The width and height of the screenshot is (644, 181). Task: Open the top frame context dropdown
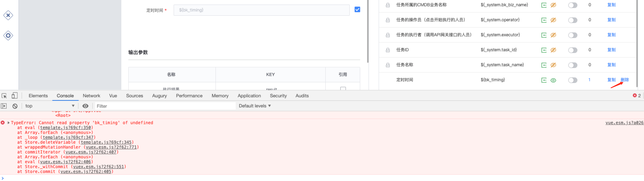pyautogui.click(x=50, y=106)
